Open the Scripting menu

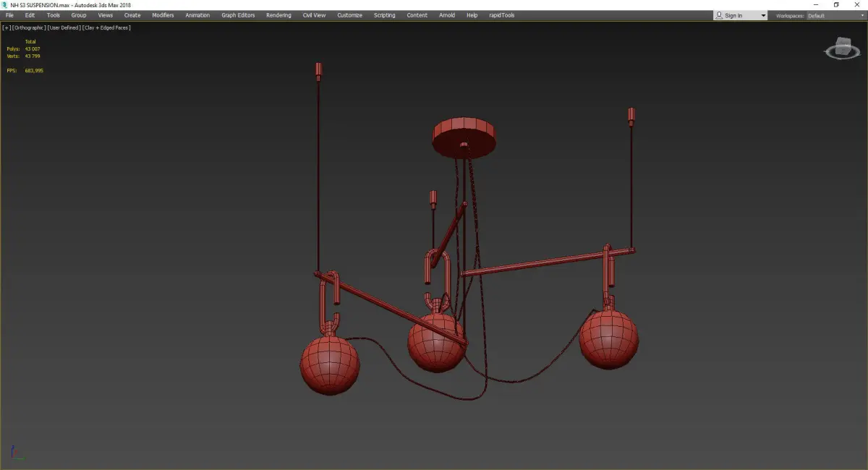384,15
